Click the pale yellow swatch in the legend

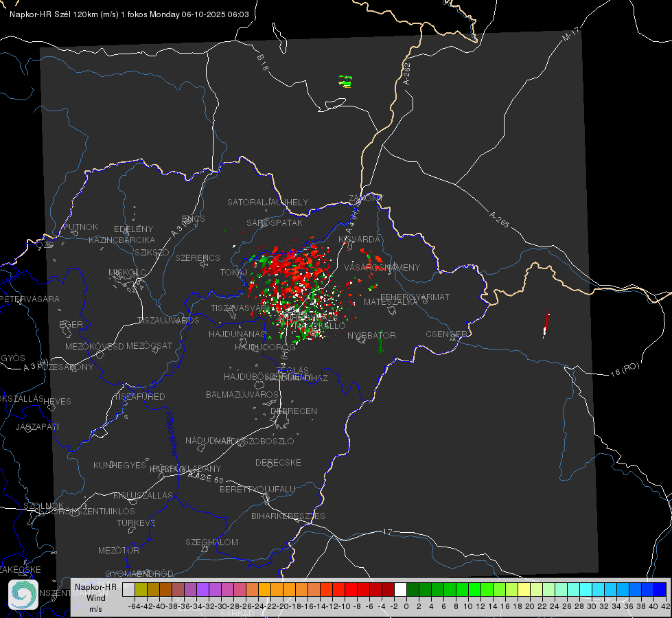click(524, 590)
